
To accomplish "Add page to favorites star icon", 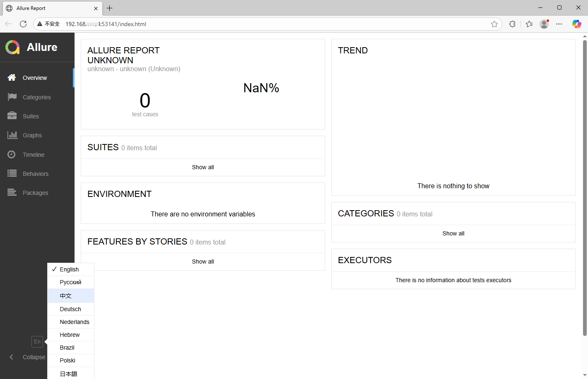I will coord(494,24).
